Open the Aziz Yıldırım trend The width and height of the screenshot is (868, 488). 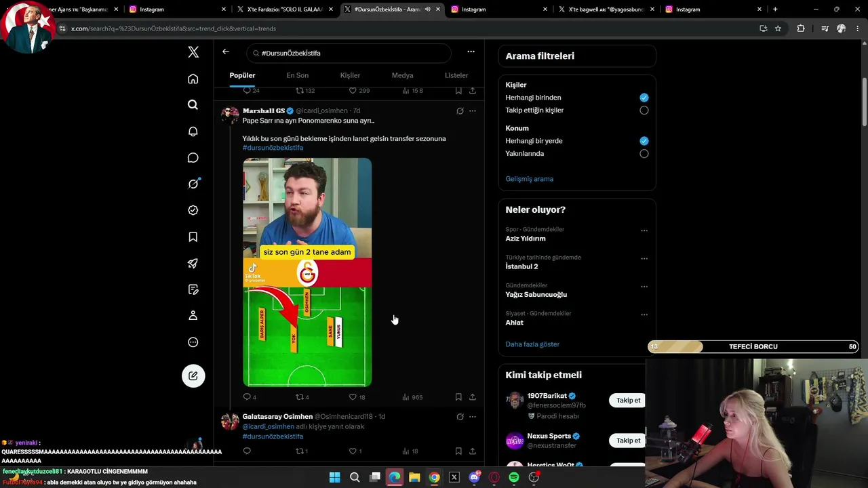point(526,239)
